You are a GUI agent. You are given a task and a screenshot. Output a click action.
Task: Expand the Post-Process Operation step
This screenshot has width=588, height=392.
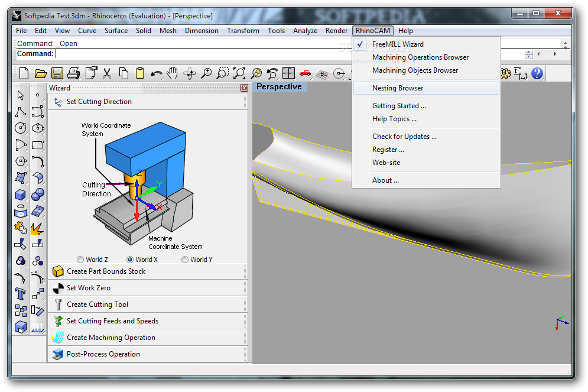(148, 354)
